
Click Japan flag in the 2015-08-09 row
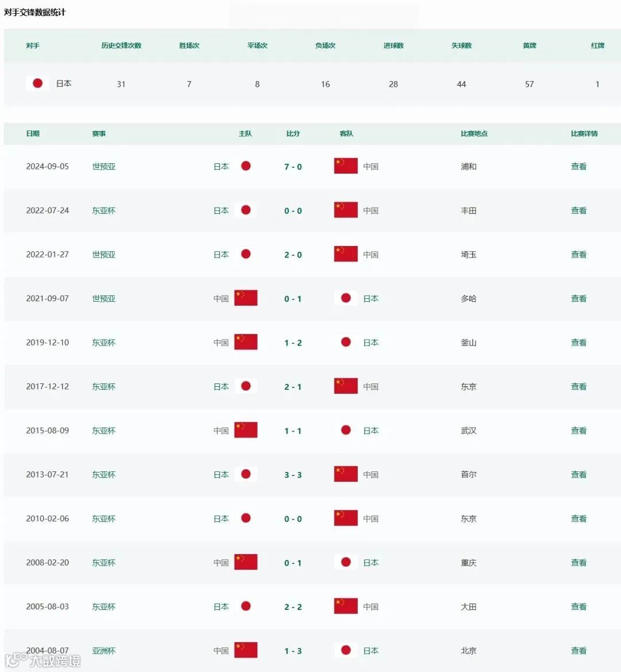tap(346, 430)
